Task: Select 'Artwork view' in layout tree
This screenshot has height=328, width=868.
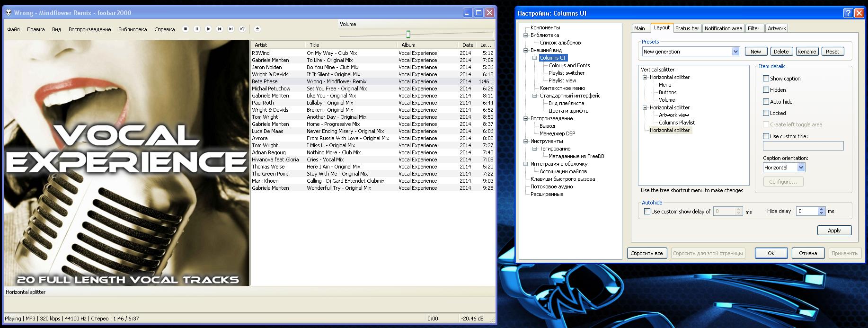Action: [673, 115]
